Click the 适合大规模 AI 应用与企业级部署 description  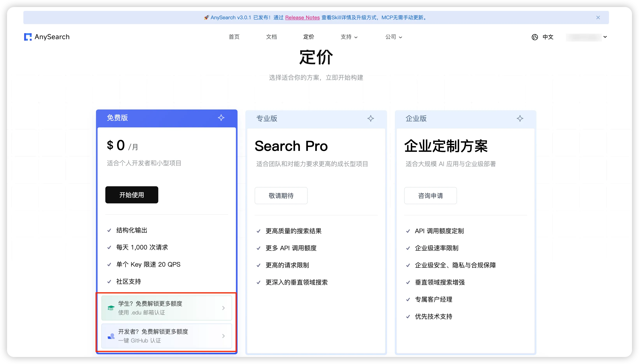click(451, 164)
